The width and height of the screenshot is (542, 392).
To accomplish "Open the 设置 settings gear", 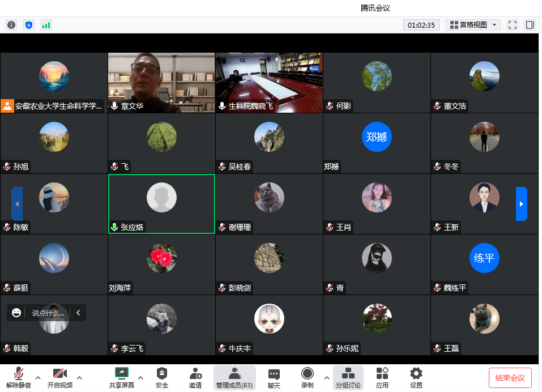I will (x=416, y=378).
